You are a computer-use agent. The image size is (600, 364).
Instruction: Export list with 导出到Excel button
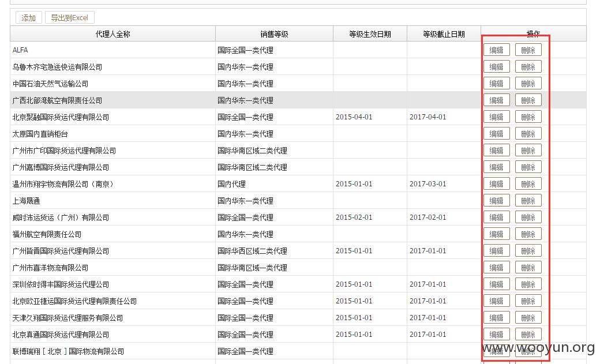coord(70,18)
